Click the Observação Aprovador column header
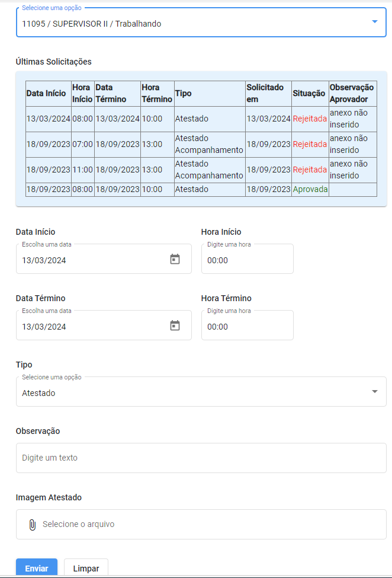This screenshot has height=578, width=392. coord(352,94)
